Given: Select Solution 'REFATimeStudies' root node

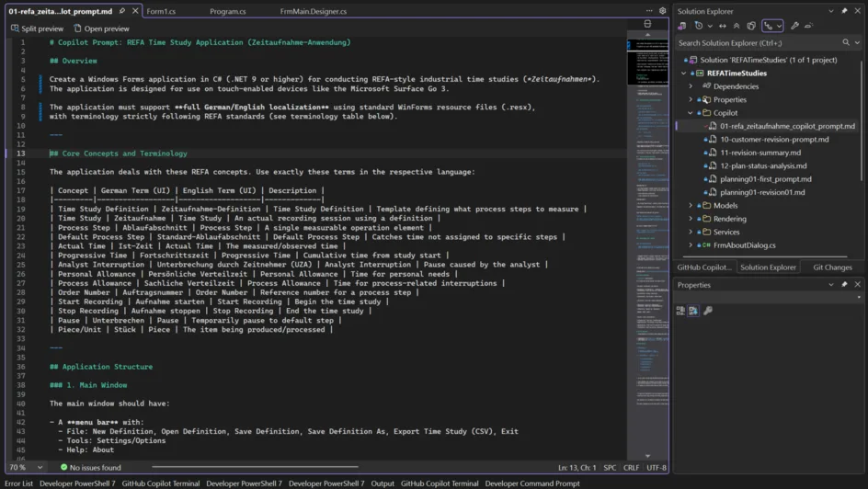Looking at the screenshot, I should point(769,60).
